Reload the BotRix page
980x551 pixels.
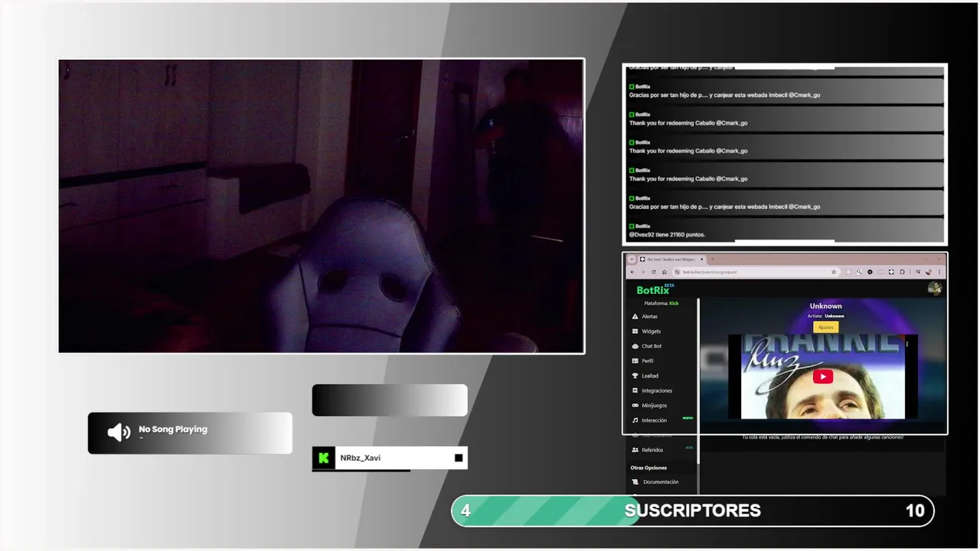[654, 272]
